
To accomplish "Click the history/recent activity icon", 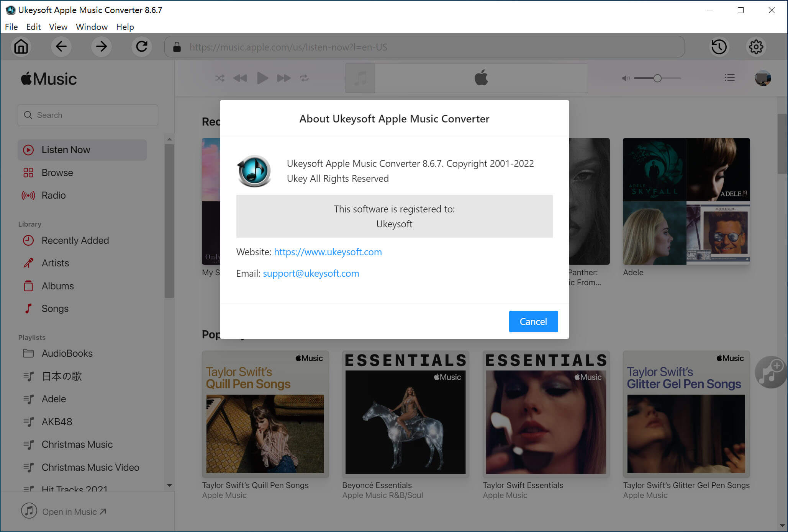I will coord(719,47).
